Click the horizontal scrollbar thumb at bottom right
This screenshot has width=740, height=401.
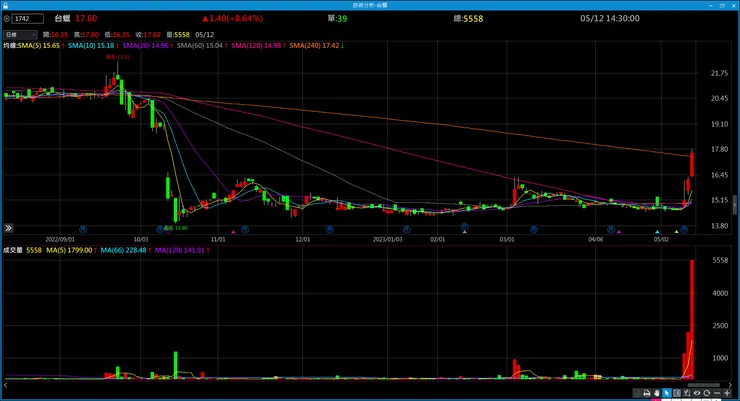click(703, 385)
